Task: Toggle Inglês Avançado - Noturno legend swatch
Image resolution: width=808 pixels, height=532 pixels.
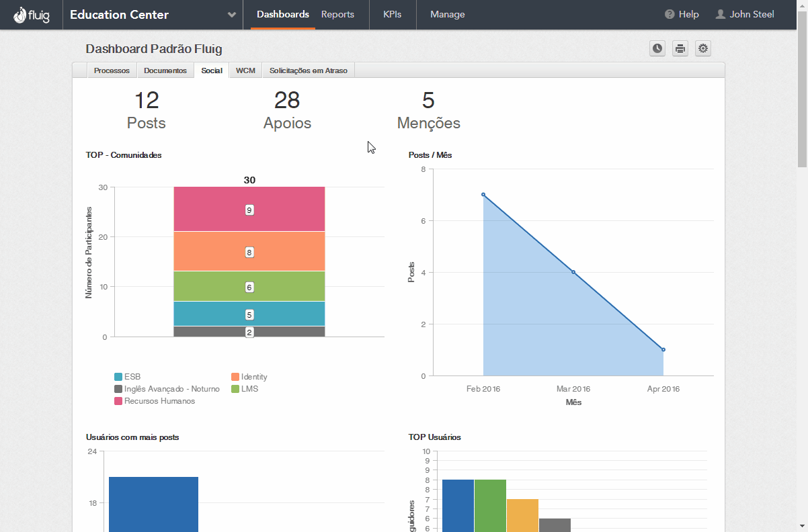Action: click(118, 389)
